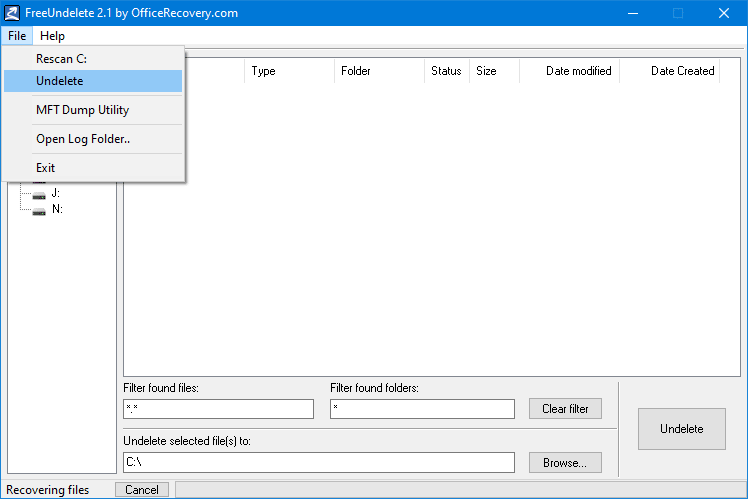Image resolution: width=748 pixels, height=499 pixels.
Task: Click the Recovering files status text
Action: click(48, 490)
